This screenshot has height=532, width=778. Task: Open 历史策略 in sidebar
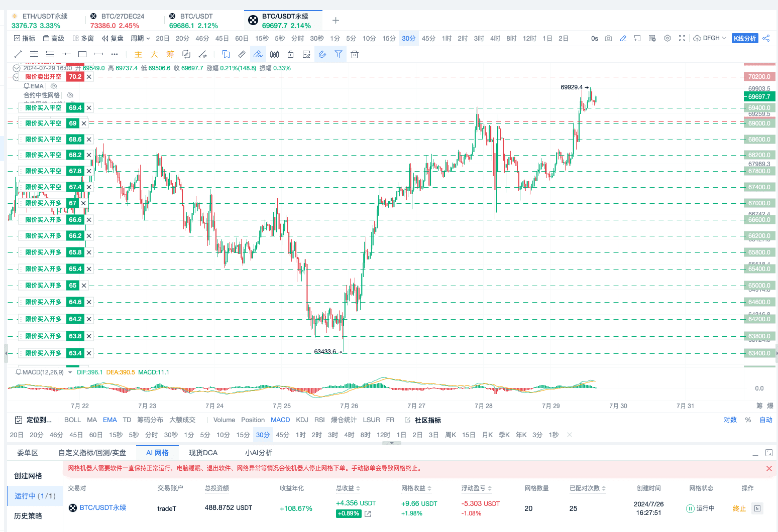28,516
